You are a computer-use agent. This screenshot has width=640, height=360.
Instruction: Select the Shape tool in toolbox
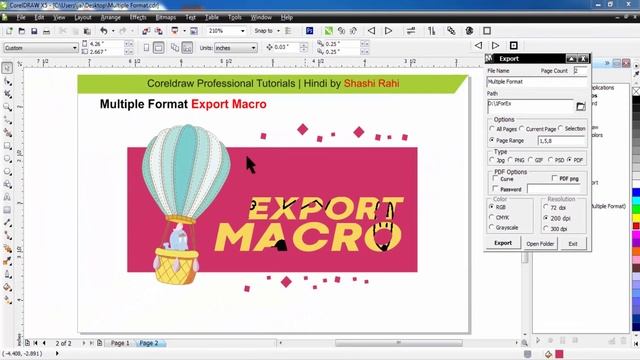[7, 81]
